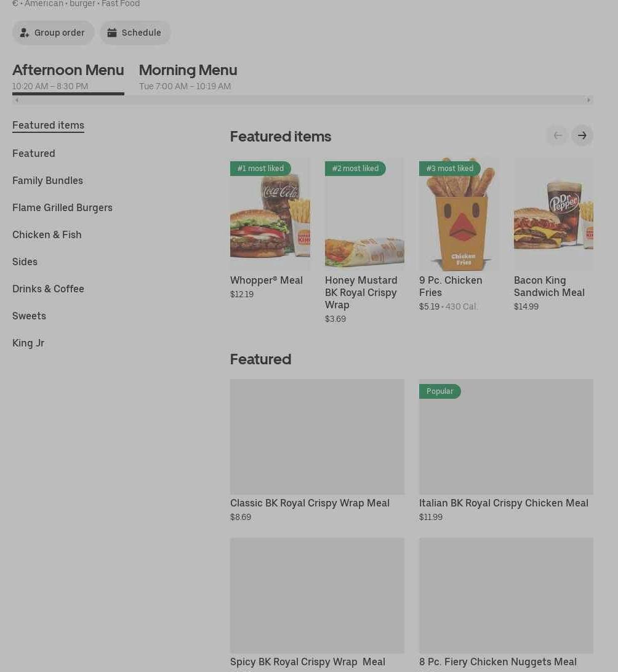618x672 pixels.
Task: Click the #1 most liked badge
Action: 260,169
